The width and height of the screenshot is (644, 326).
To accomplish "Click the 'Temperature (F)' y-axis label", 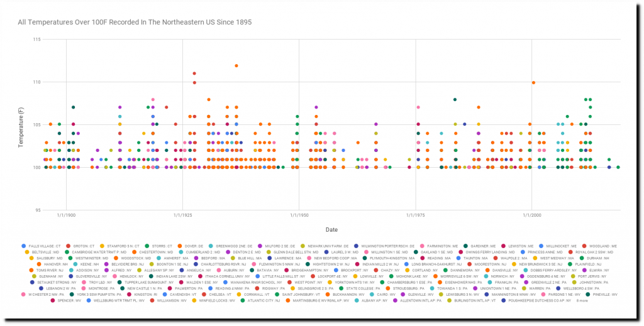I will [22, 126].
